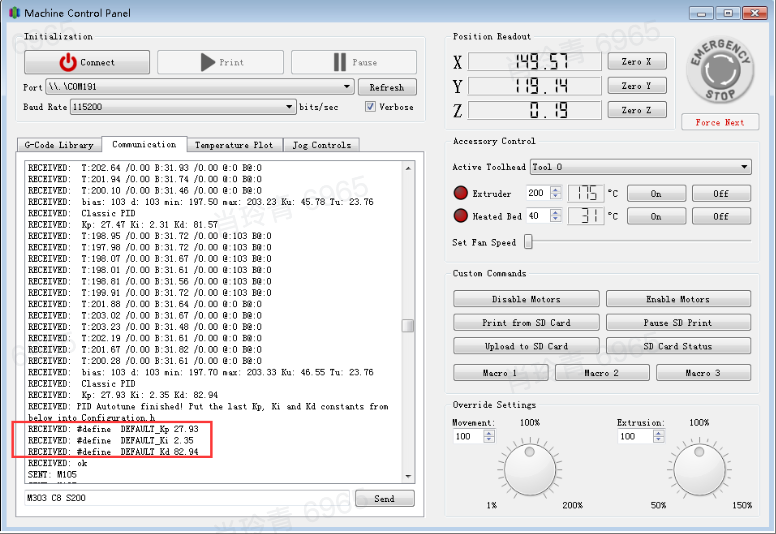Switch to the Temperature Plot tab
776x534 pixels.
click(233, 145)
